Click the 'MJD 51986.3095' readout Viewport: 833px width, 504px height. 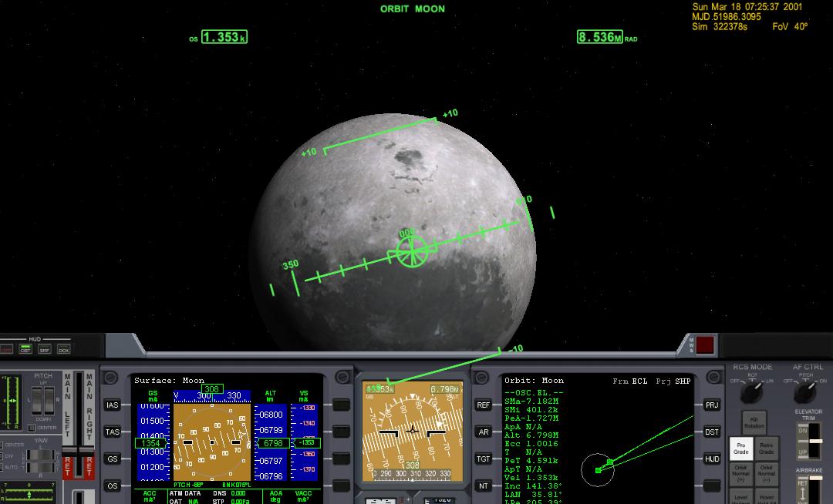727,17
